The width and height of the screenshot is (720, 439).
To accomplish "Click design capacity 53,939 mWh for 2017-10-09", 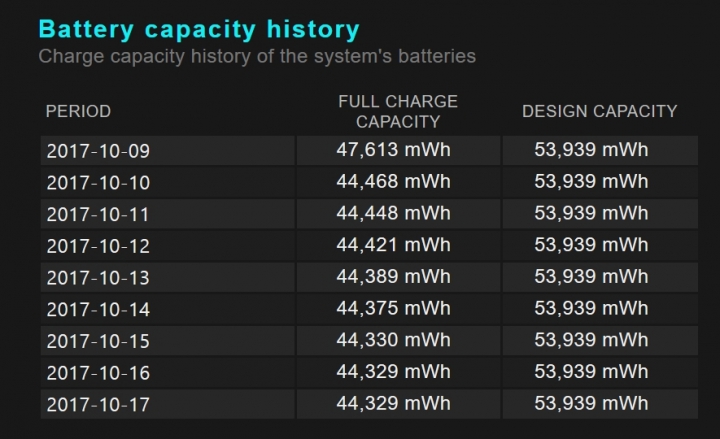I will click(x=591, y=150).
